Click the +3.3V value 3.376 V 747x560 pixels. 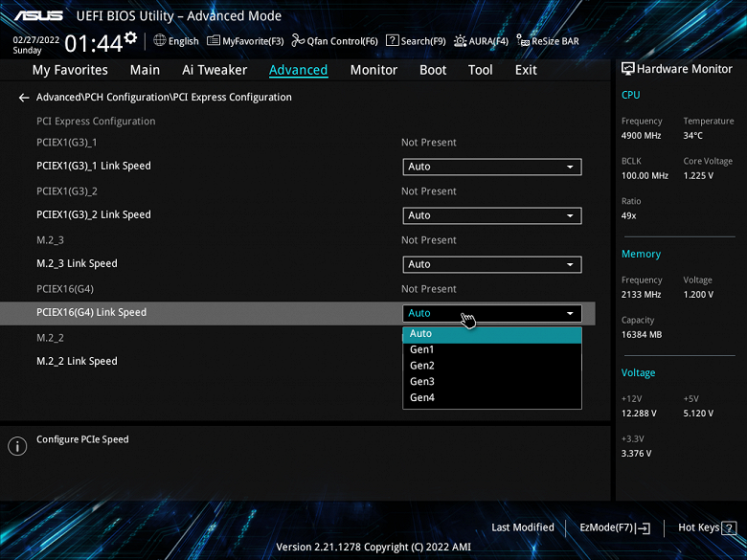point(636,454)
